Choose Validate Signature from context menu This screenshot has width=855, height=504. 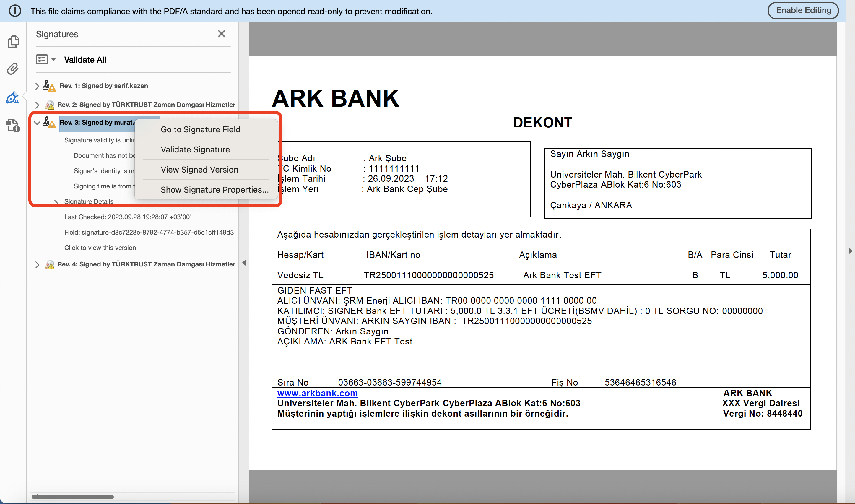[x=195, y=149]
